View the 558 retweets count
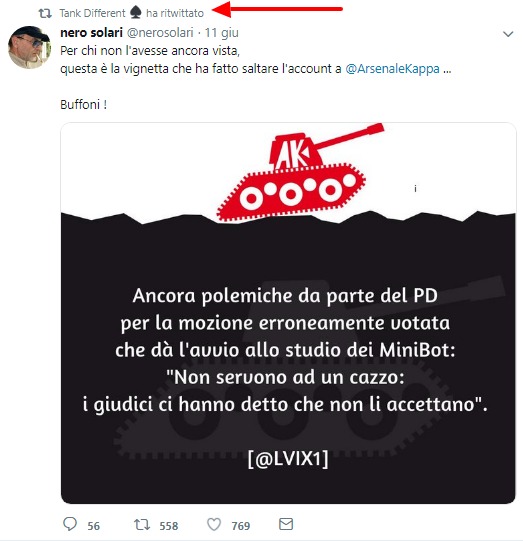This screenshot has width=523, height=541. pos(169,526)
